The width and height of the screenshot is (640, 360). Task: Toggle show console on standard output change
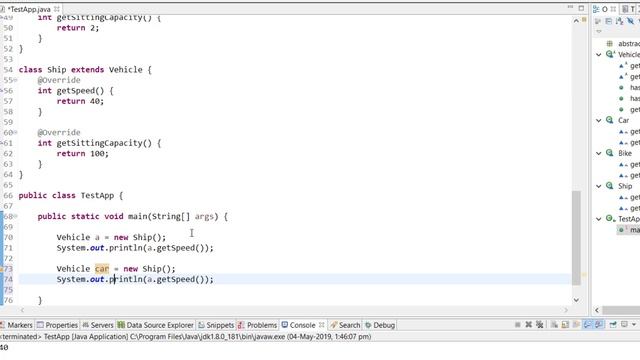click(x=587, y=325)
